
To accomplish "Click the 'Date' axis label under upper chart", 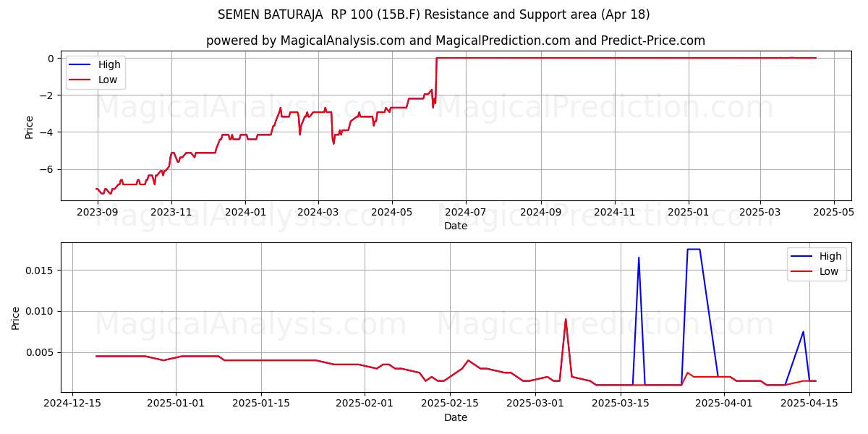I will [456, 226].
